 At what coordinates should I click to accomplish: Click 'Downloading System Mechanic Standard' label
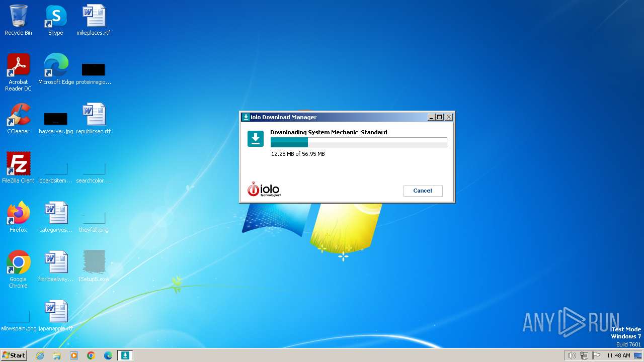click(329, 132)
